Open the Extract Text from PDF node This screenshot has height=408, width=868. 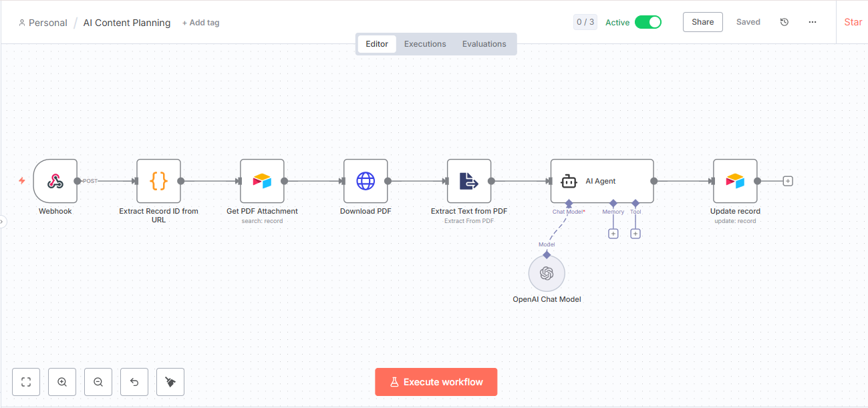pos(469,181)
